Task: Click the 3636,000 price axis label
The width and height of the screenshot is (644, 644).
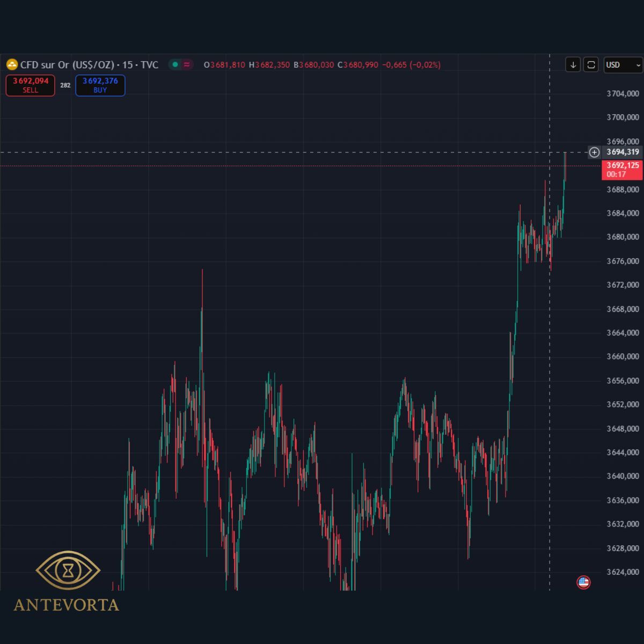Action: click(x=623, y=501)
